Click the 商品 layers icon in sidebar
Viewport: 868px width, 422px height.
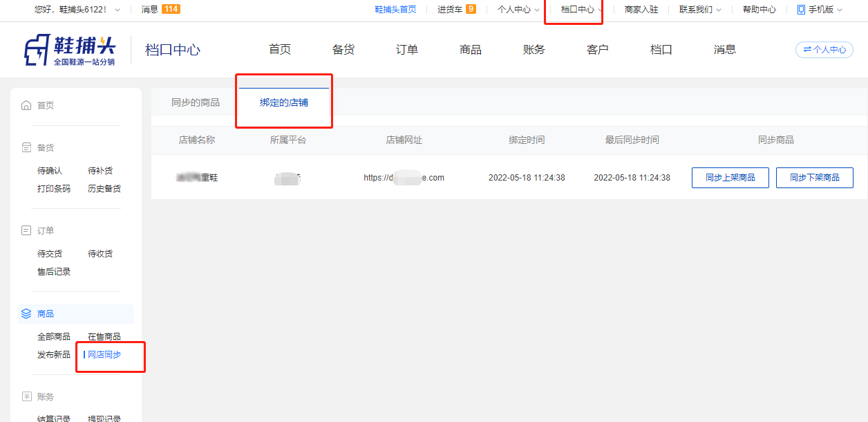(x=26, y=313)
